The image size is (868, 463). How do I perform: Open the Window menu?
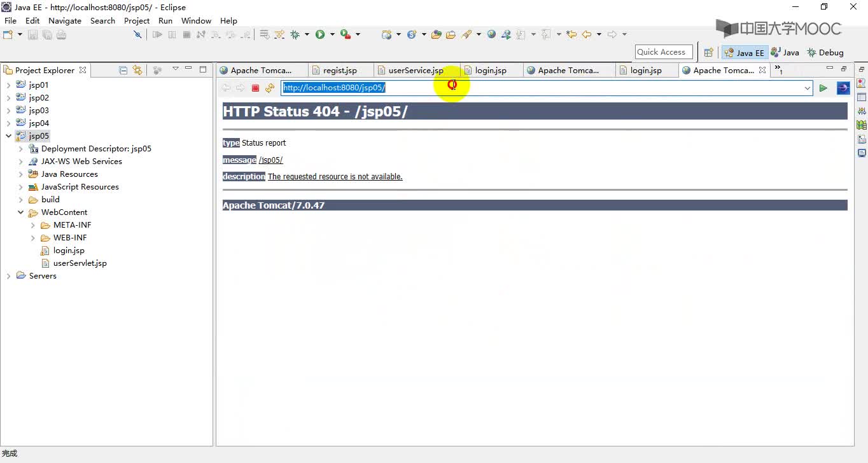pyautogui.click(x=196, y=20)
